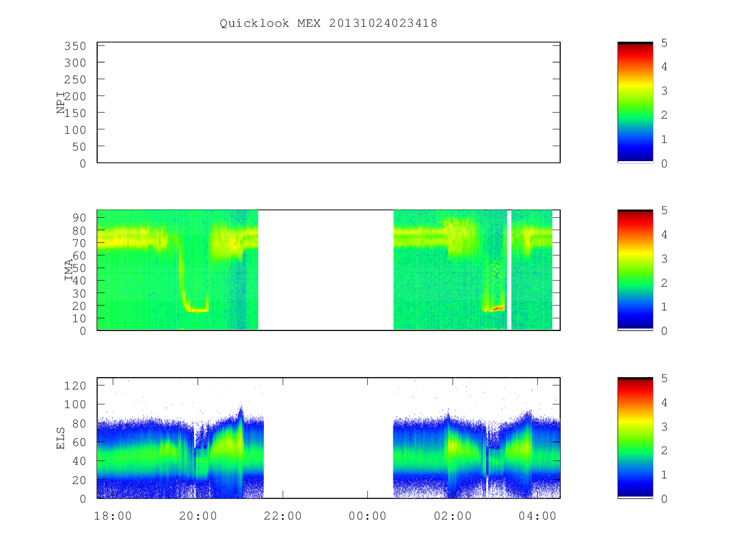
Task: Select the NPI axis label
Action: [61, 102]
